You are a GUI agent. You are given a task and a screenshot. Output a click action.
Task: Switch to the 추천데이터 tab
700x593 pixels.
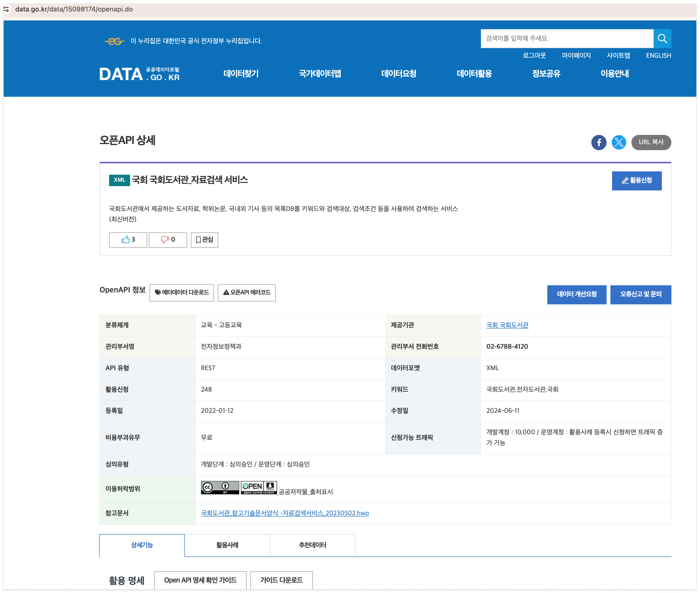point(313,545)
